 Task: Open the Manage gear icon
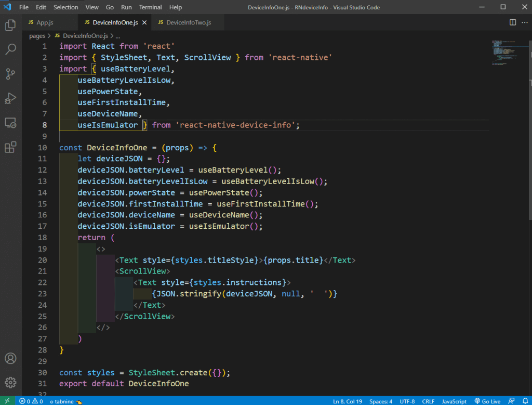pos(10,383)
